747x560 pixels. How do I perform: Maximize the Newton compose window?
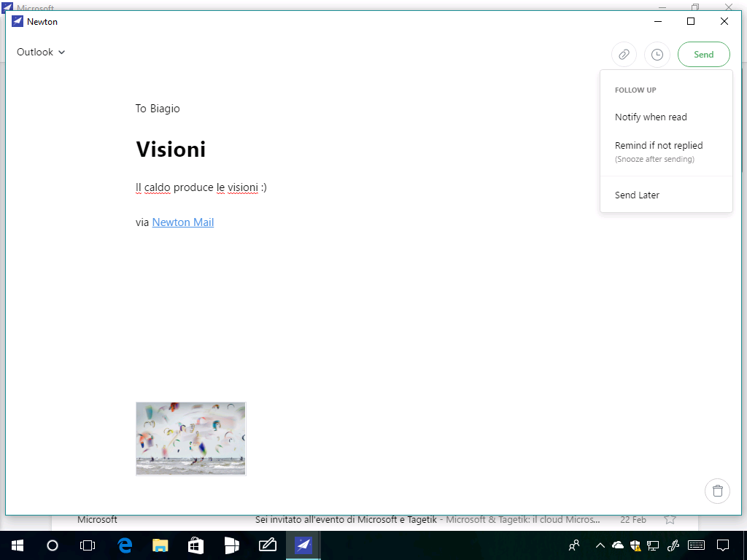[691, 21]
